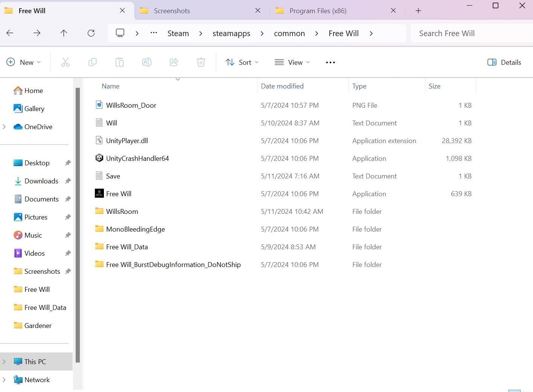Show hidden breadcrumb path ellipsis
The width and height of the screenshot is (533, 392).
154,33
